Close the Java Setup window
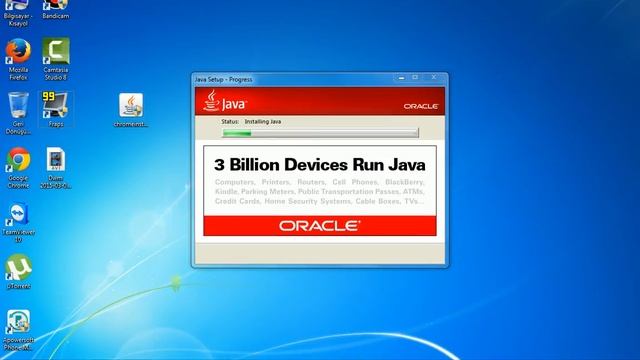The width and height of the screenshot is (640, 360). (x=433, y=77)
